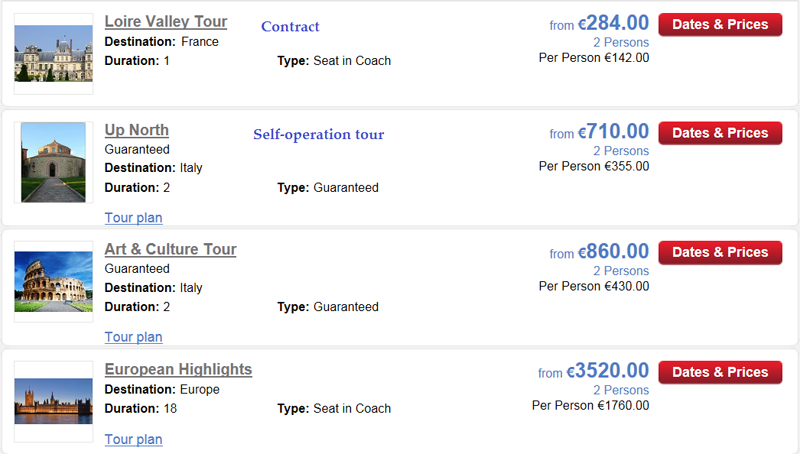View Tour plan link under Art & Culture Tour
This screenshot has width=800, height=454.
134,337
